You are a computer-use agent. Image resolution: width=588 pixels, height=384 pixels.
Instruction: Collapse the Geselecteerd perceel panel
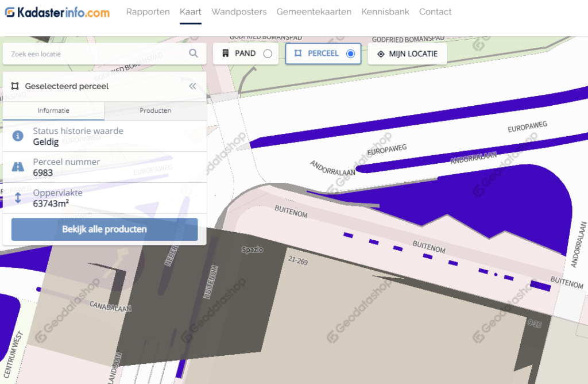tap(192, 86)
